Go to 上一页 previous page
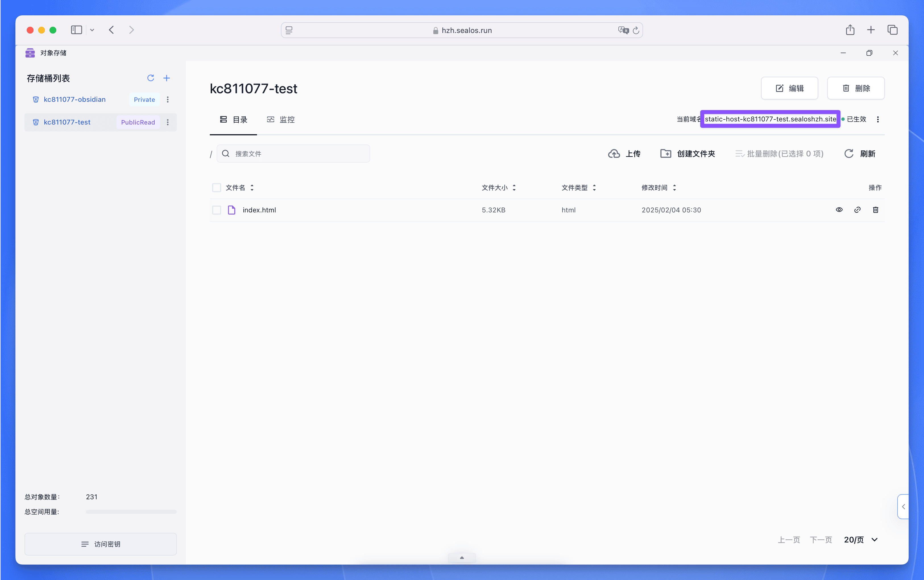924x580 pixels. (789, 540)
